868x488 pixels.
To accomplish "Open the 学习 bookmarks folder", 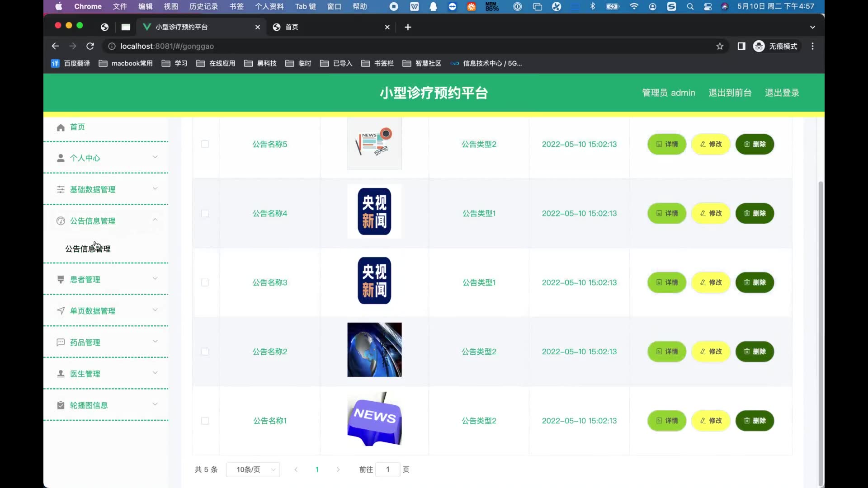I will tap(175, 63).
